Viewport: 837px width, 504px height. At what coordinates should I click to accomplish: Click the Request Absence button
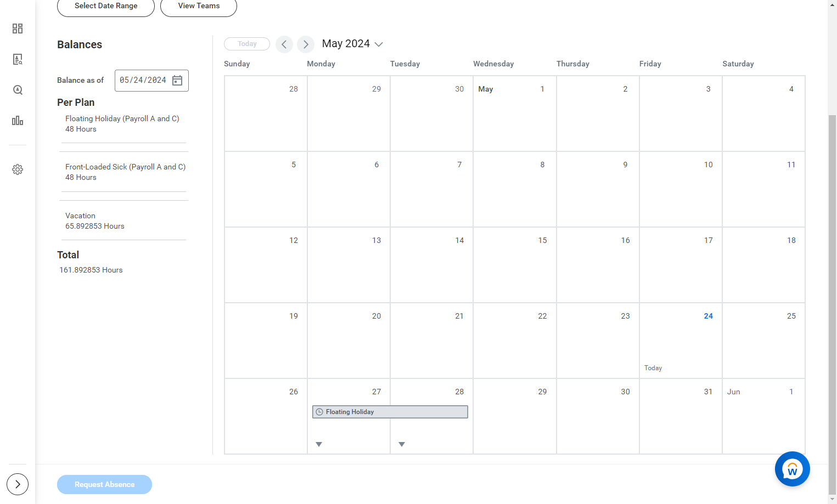click(x=104, y=484)
